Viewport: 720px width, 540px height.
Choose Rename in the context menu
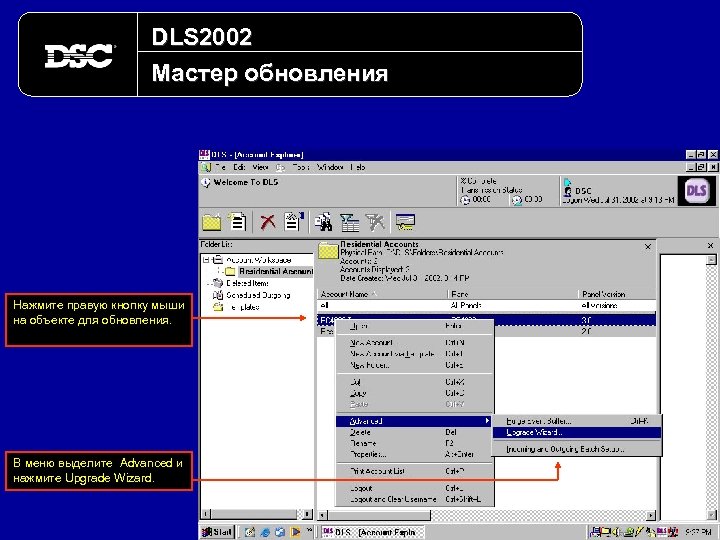click(x=415, y=443)
